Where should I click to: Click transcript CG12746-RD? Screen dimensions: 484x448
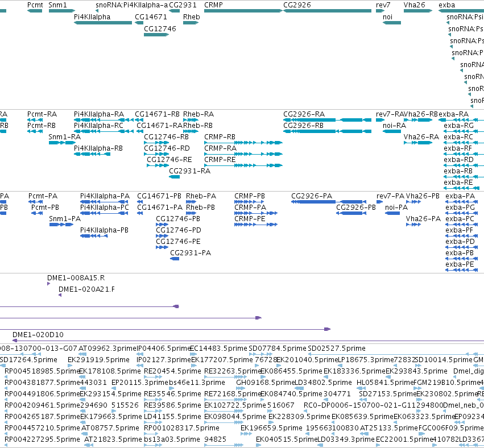coord(156,154)
